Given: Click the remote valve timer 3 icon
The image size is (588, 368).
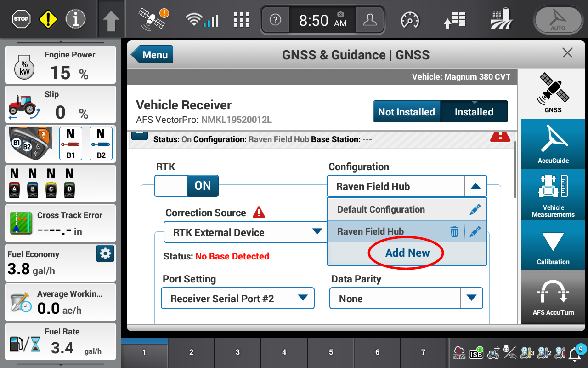Looking at the screenshot, I should click(x=527, y=353).
